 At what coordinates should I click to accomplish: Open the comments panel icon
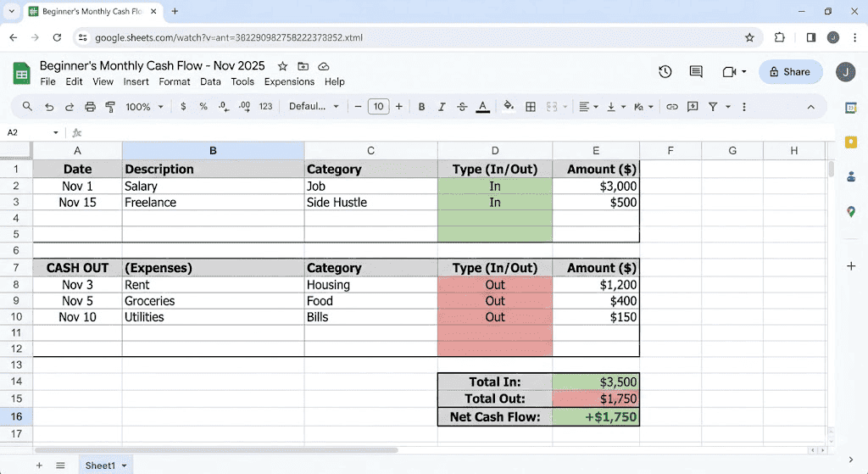click(x=696, y=72)
